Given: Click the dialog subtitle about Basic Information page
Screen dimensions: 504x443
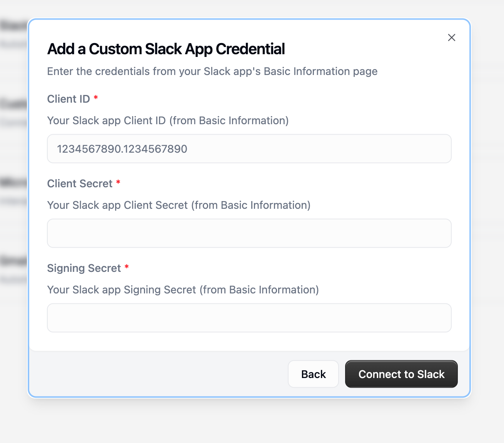Looking at the screenshot, I should (x=212, y=71).
